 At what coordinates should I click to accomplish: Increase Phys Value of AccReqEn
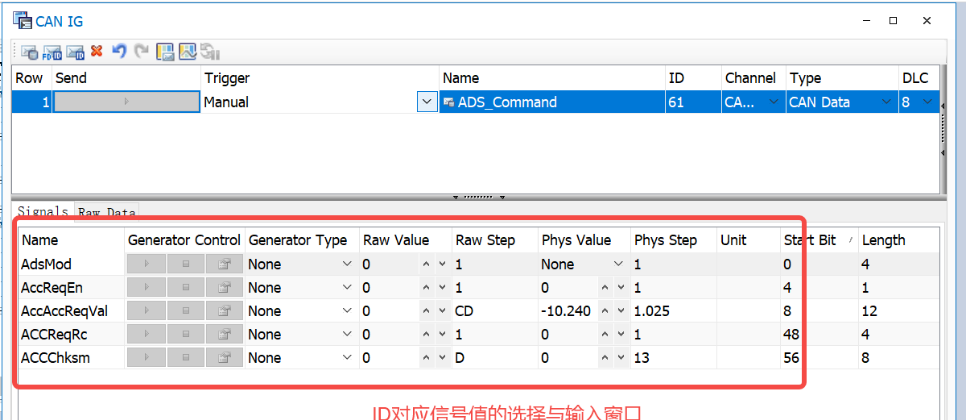[605, 288]
